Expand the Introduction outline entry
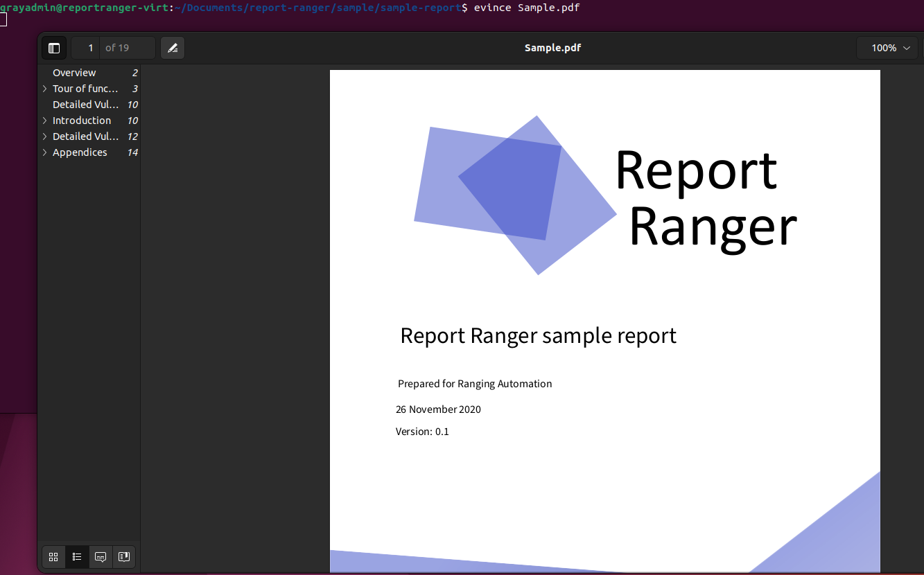924x575 pixels. click(x=45, y=121)
